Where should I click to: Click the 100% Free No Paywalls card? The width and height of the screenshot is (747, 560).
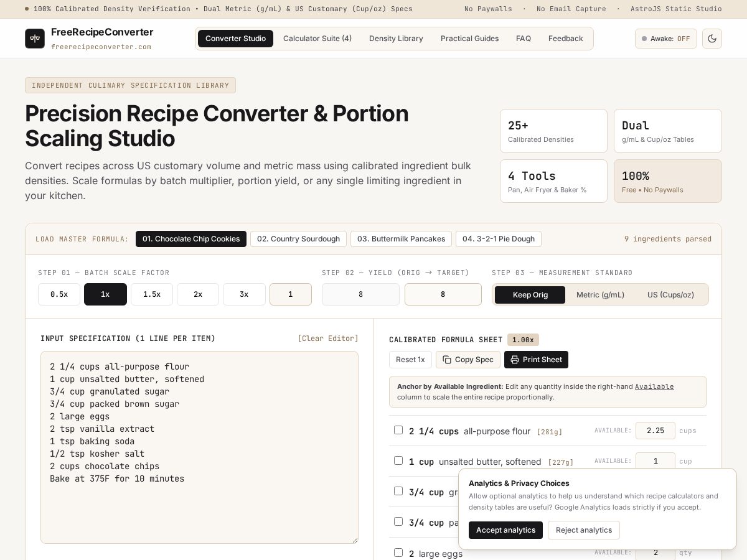[668, 181]
